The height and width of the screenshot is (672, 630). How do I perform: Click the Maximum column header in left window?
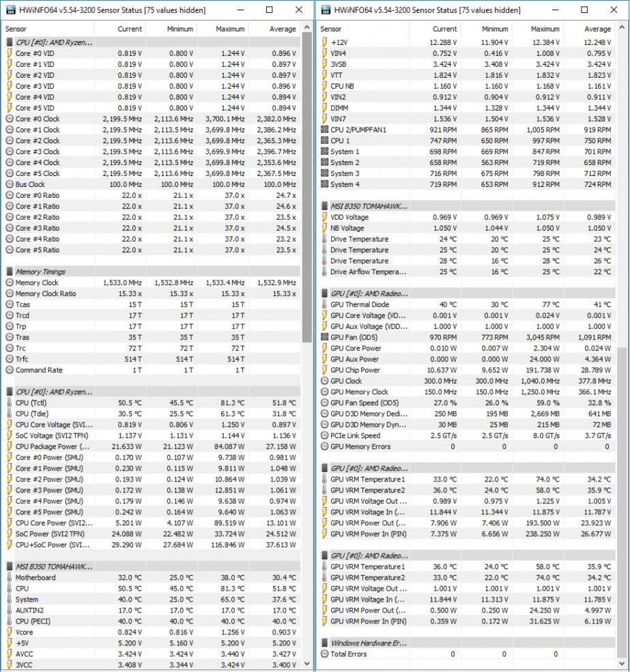pyautogui.click(x=230, y=29)
